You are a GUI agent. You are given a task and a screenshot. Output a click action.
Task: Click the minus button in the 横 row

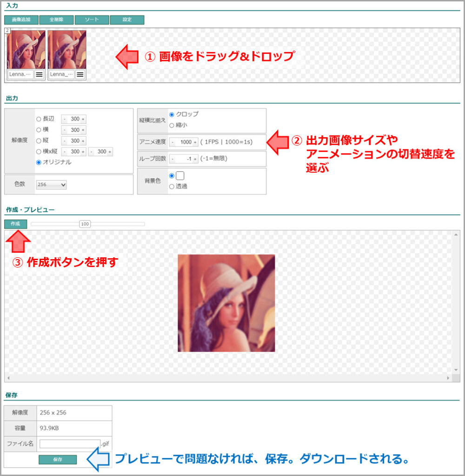65,130
